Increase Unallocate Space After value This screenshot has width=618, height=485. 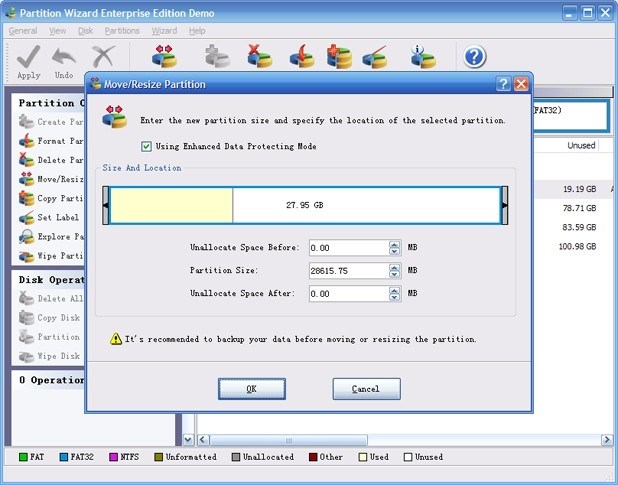point(394,290)
